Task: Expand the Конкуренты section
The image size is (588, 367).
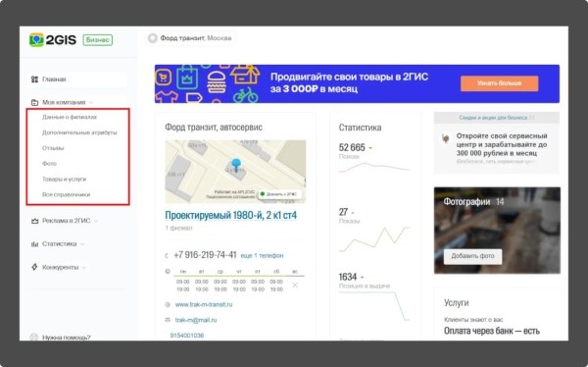Action: pos(59,267)
